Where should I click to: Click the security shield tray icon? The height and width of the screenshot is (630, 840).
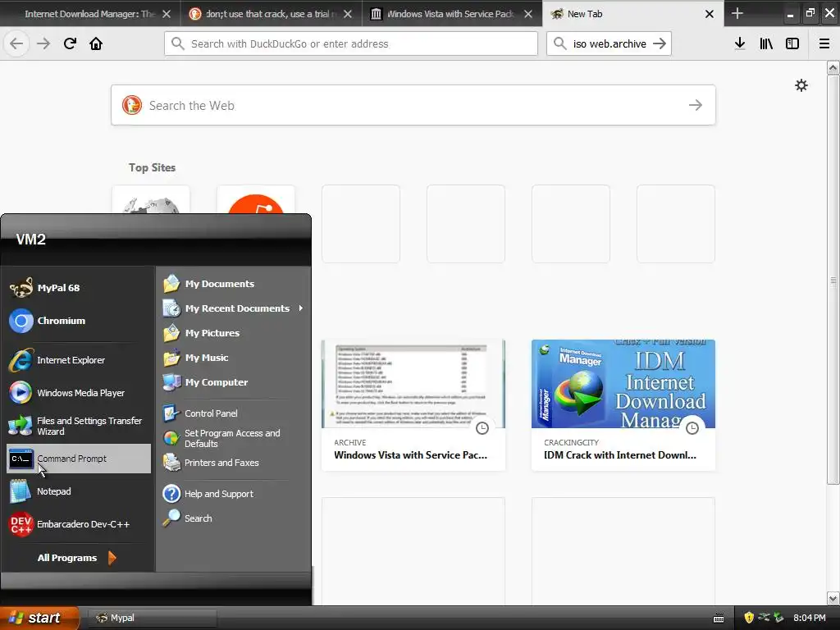(748, 618)
